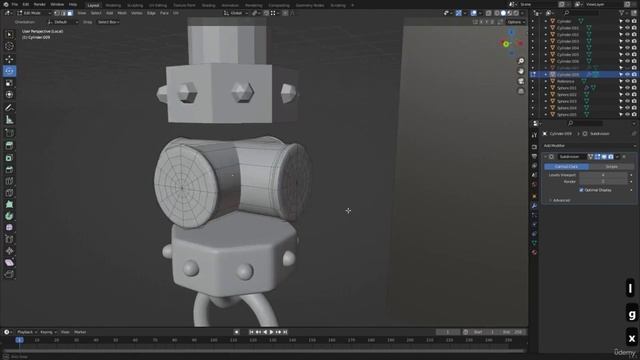640x360 pixels.
Task: Open the timeline Keying popover
Action: 48,332
